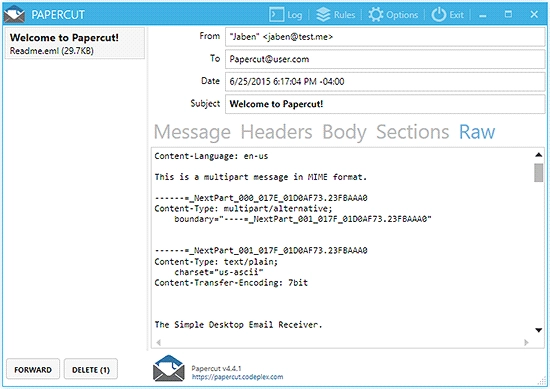The image size is (550, 389).
Task: Click 'This is a multipart message in MIME format.'
Action: (x=261, y=177)
